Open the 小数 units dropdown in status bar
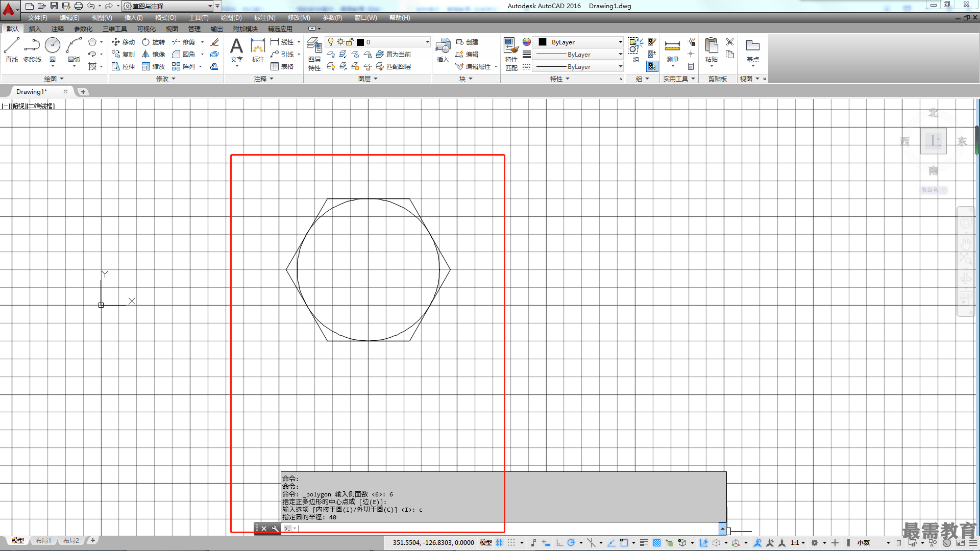This screenshot has height=551, width=980. [873, 543]
